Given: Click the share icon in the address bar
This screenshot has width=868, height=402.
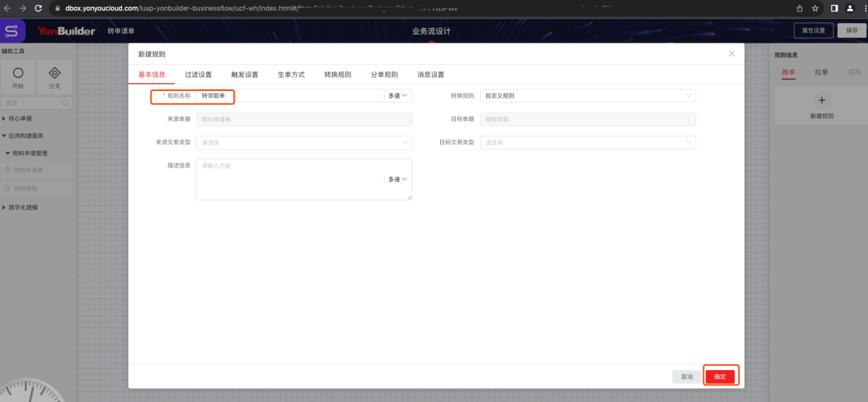Looking at the screenshot, I should [x=800, y=8].
